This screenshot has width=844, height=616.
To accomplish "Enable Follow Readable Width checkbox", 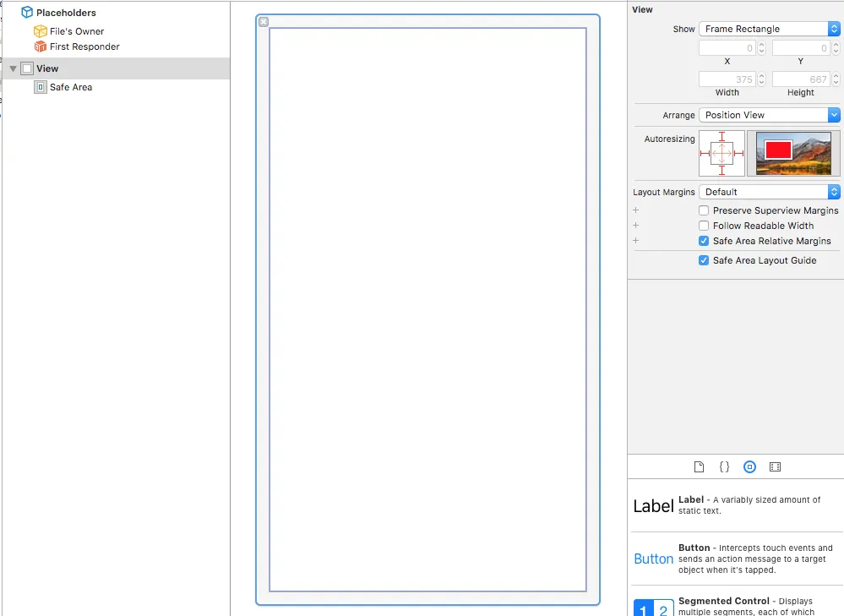I will pyautogui.click(x=704, y=226).
